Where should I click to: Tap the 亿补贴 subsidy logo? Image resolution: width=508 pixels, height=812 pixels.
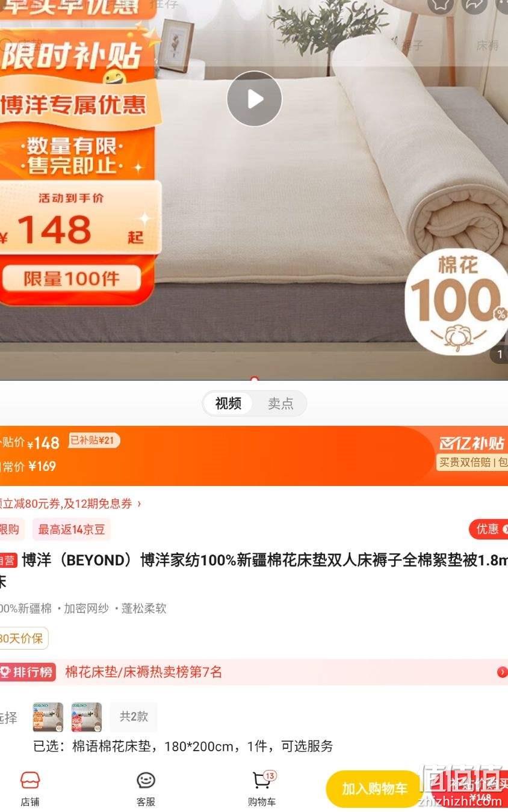tap(472, 443)
